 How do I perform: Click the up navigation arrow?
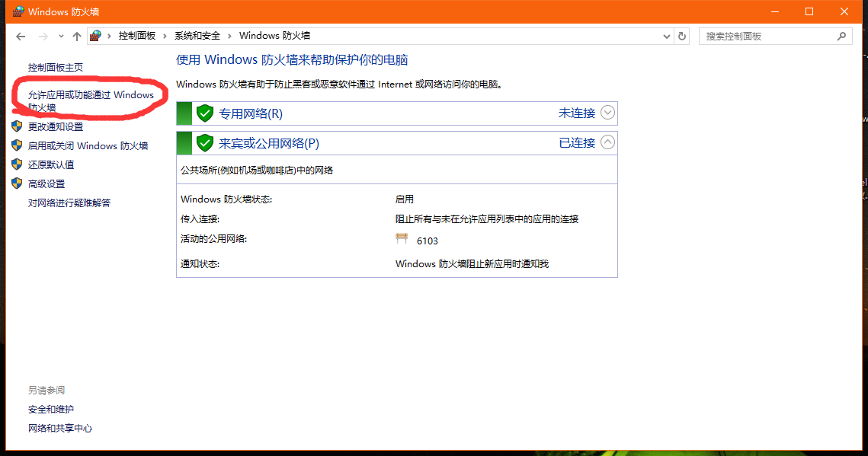76,36
